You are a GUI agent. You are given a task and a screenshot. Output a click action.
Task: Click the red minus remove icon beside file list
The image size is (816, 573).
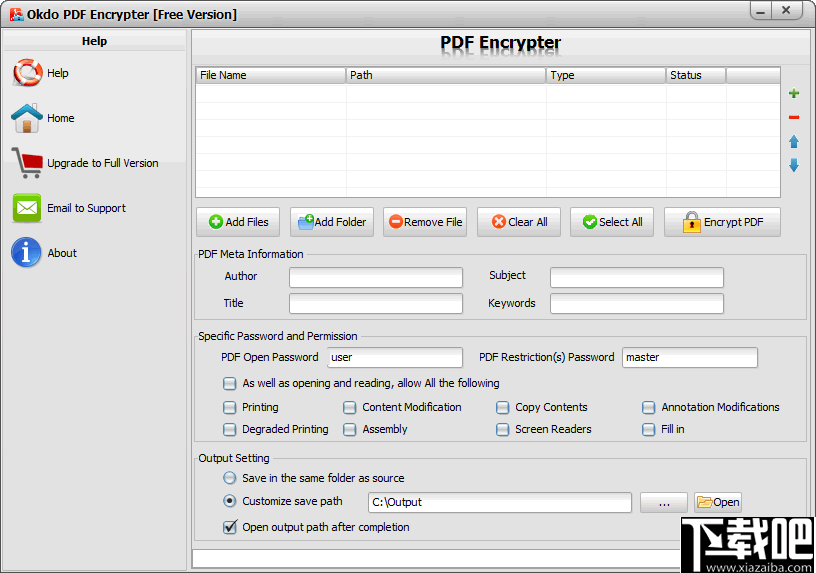click(x=794, y=118)
